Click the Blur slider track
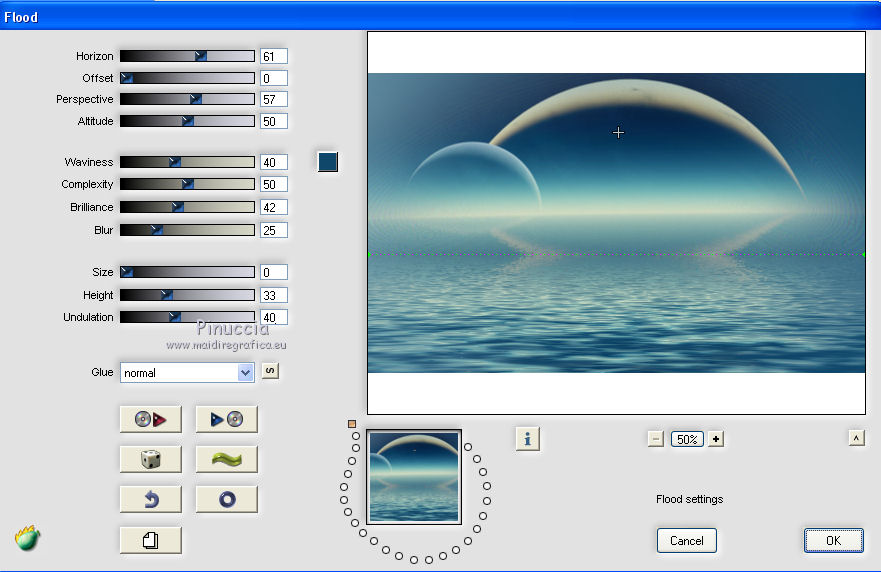 (x=187, y=230)
